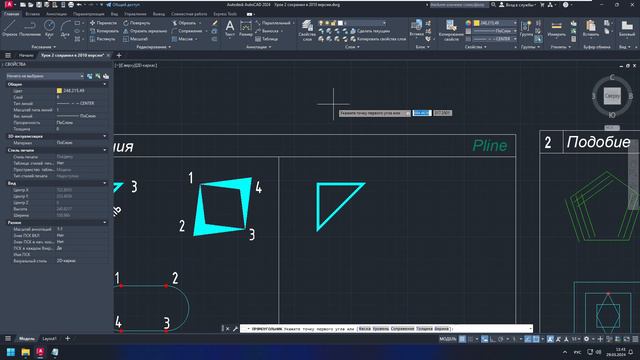Click the yellow object color swatch in ribbon

point(476,23)
